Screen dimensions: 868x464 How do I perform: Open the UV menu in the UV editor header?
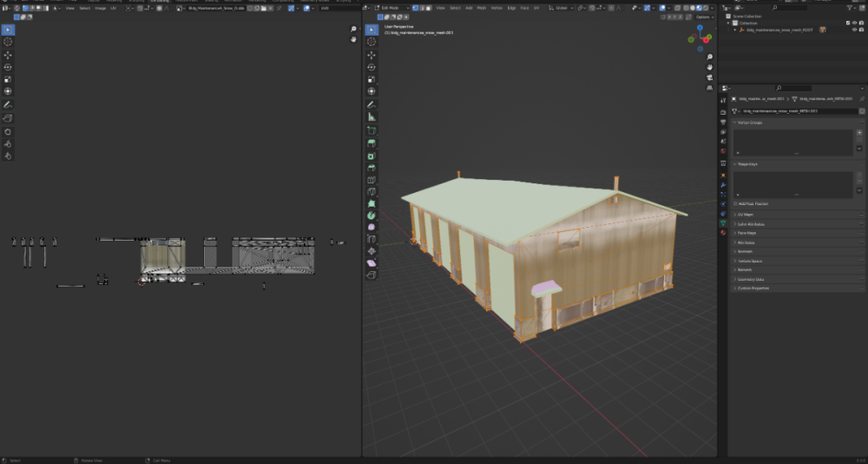[x=113, y=8]
